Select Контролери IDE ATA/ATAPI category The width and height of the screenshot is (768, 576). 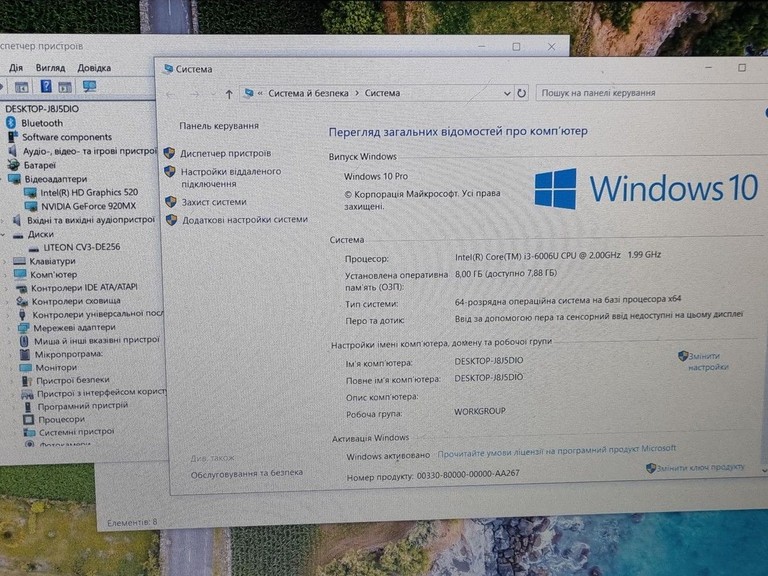(84, 288)
